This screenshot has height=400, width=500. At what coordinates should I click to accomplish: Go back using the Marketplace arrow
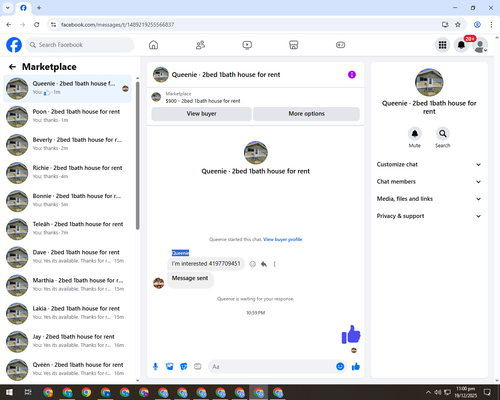click(x=12, y=67)
